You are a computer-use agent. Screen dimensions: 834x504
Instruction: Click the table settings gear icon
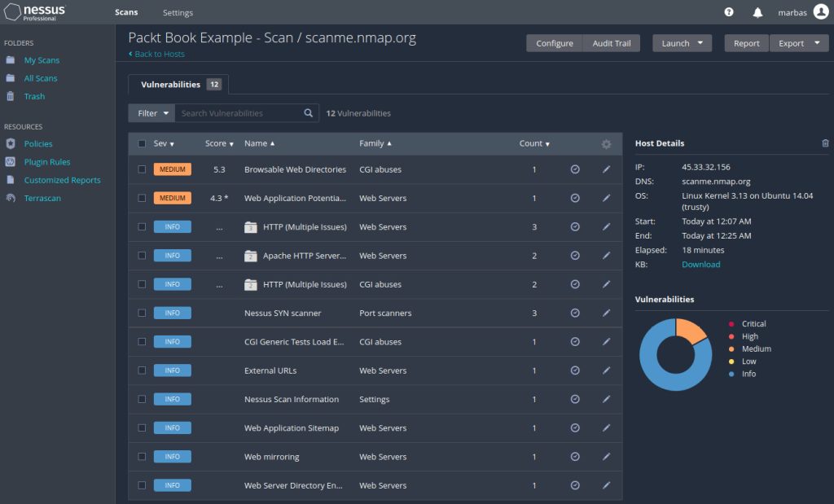coord(606,144)
